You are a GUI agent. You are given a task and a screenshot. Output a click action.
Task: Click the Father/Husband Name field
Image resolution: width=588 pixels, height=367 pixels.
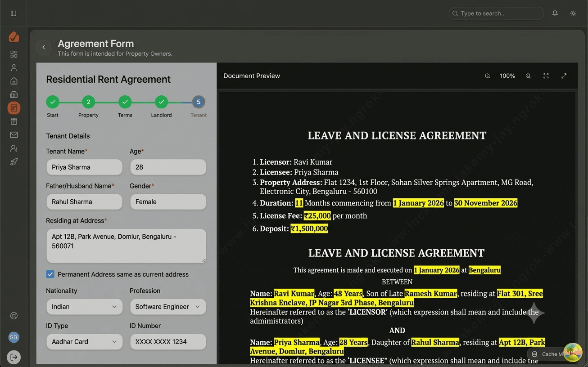point(84,202)
